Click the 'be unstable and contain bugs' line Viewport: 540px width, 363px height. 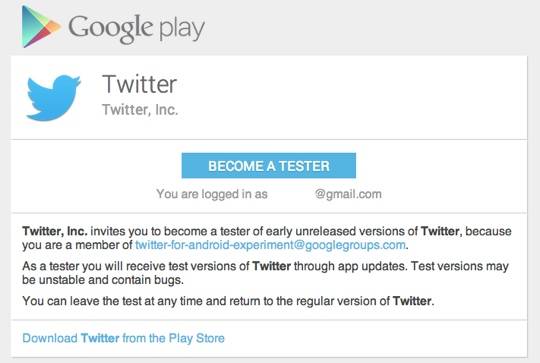coord(103,280)
